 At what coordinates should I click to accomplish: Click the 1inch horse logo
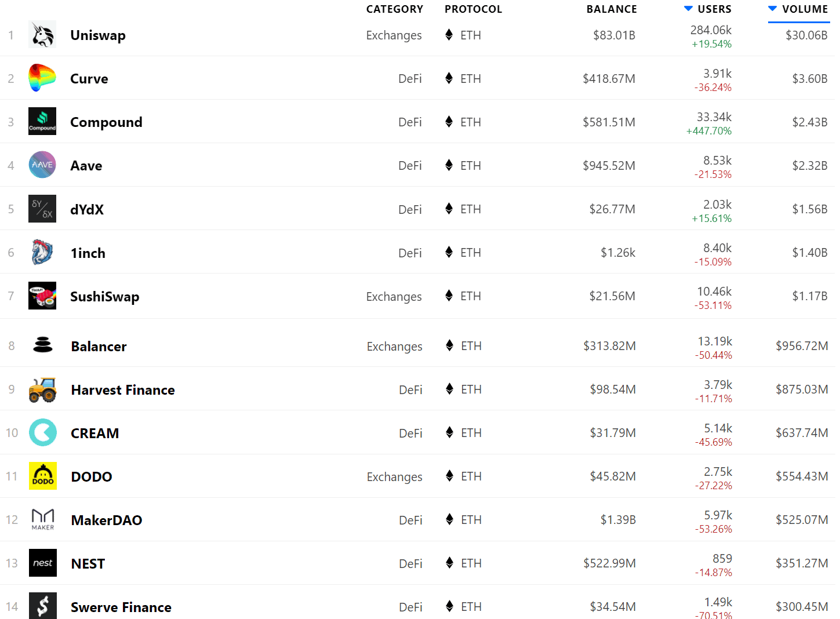(42, 253)
